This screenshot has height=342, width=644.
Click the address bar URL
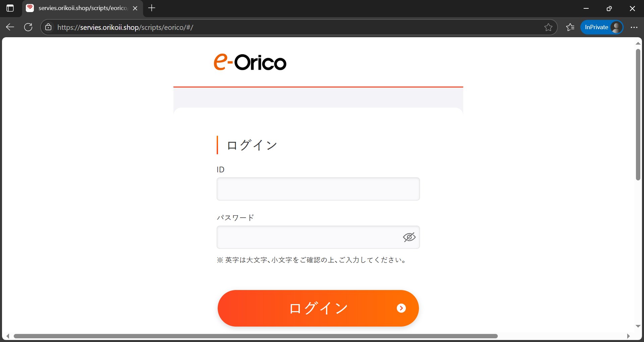coord(125,27)
